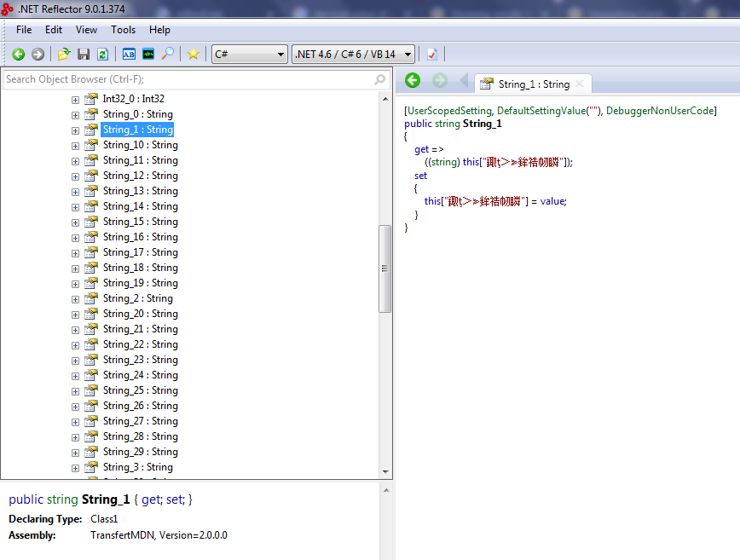Select String_12 : String tree row
Screen dimensions: 740x560
pyautogui.click(x=141, y=176)
